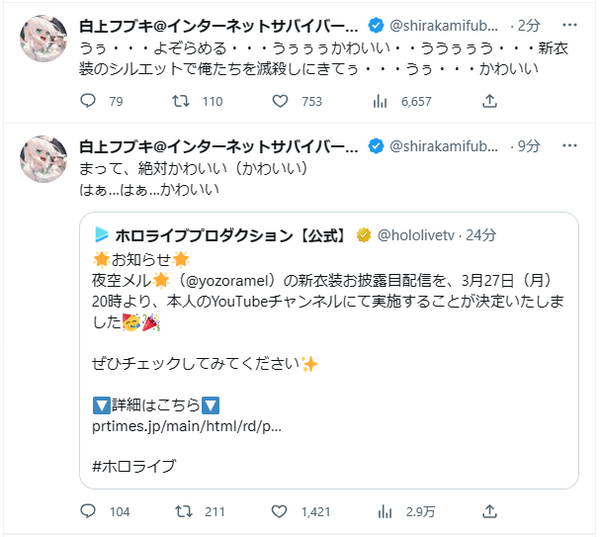Image resolution: width=600 pixels, height=537 pixels.
Task: Click the 9分 timestamp on second tweet
Action: pyautogui.click(x=528, y=146)
